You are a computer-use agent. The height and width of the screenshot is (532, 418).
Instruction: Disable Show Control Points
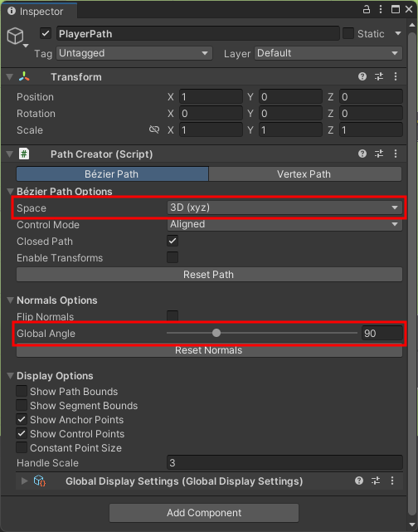pyautogui.click(x=22, y=433)
